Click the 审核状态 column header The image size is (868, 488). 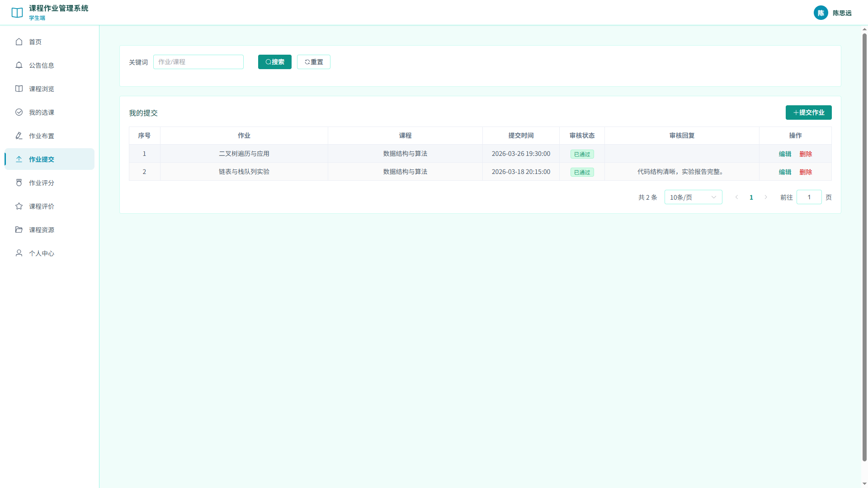(582, 136)
